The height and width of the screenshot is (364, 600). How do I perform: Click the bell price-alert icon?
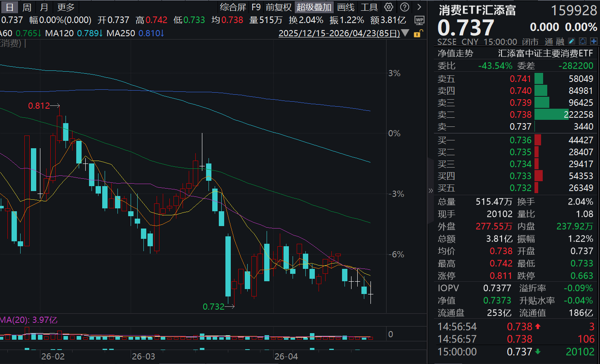[x=582, y=41]
